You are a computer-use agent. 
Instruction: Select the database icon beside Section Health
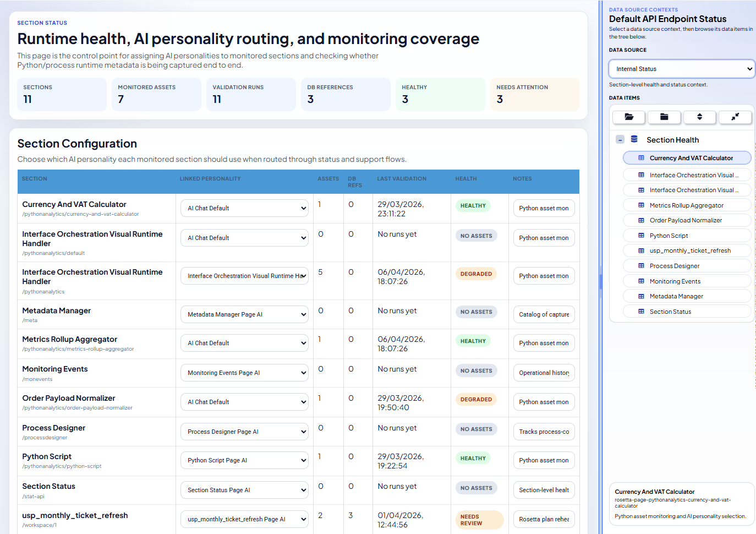634,139
